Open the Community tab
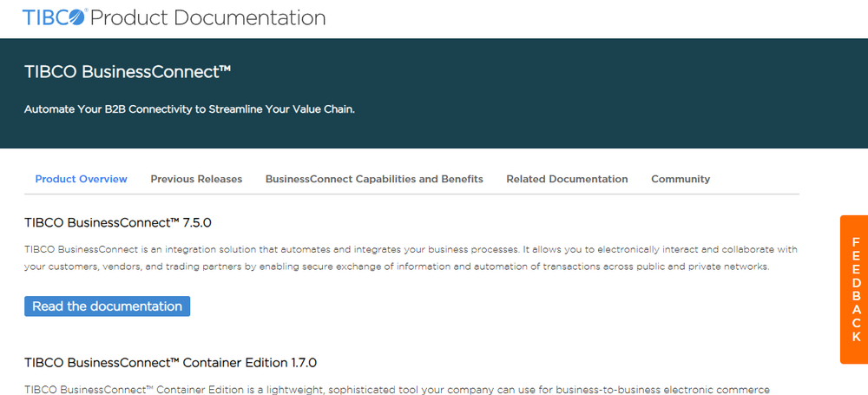 click(681, 179)
